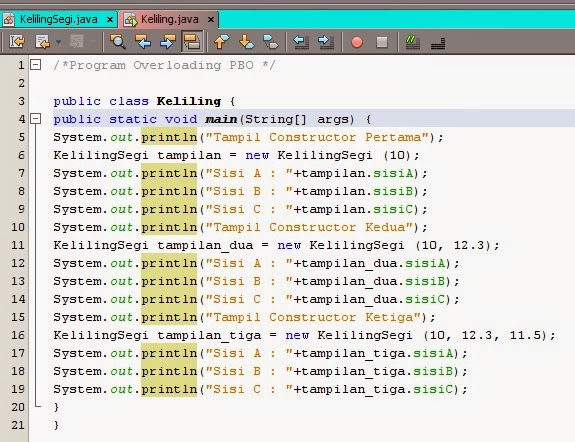
Task: Click string "Tampil Constructor Ketiga"
Action: click(x=313, y=317)
